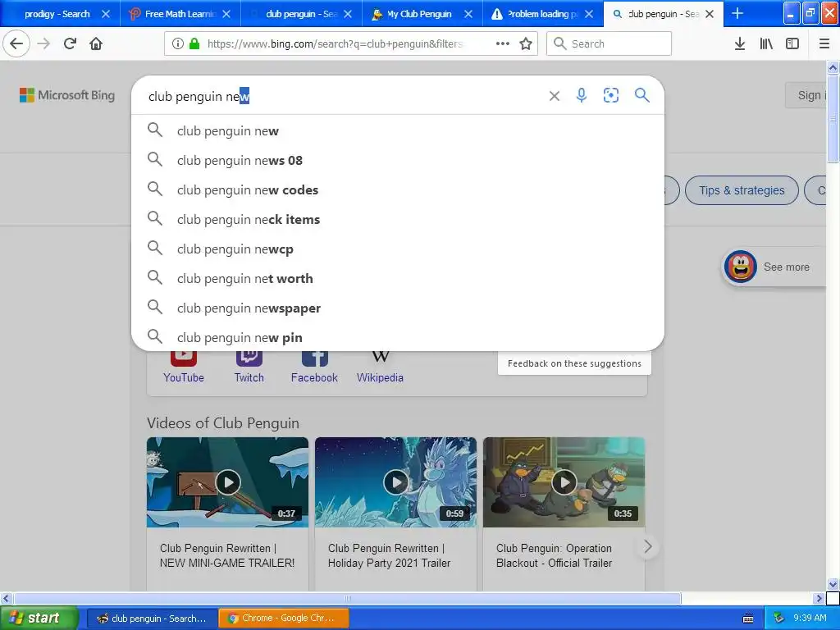Show next videos with carousel arrow
Image resolution: width=840 pixels, height=630 pixels.
(x=648, y=546)
